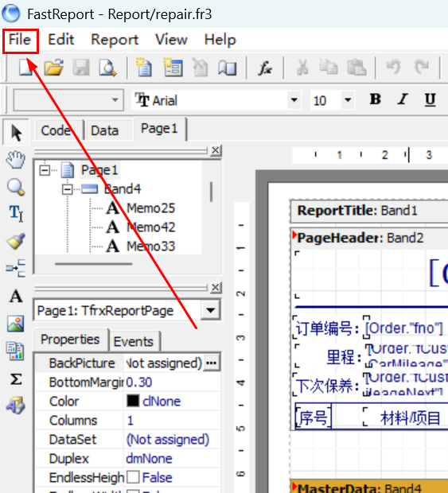This screenshot has height=493, width=448.
Task: Open the style dropdown box
Action: coord(68,100)
